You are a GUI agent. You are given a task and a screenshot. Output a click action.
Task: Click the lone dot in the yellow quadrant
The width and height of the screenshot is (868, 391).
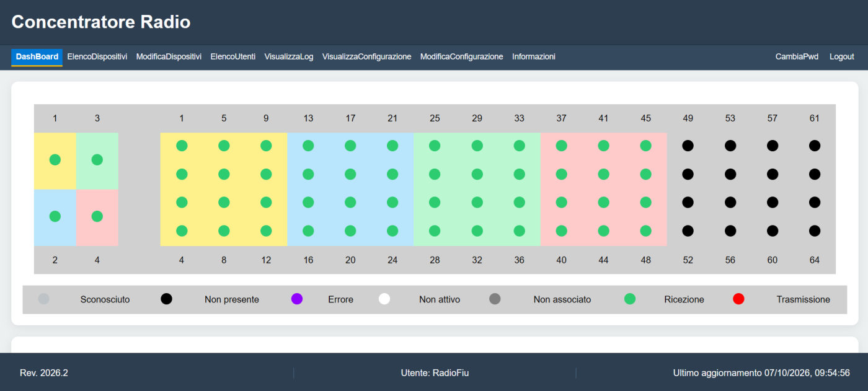pos(55,160)
